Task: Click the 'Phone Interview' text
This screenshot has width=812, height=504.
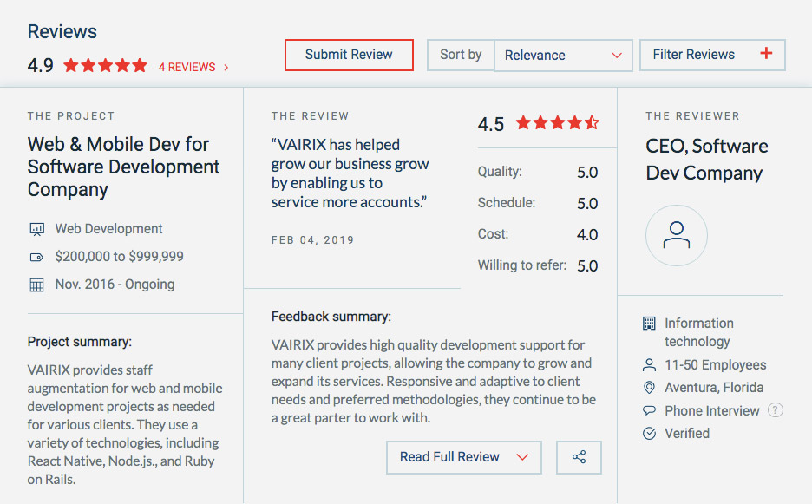Action: [x=712, y=411]
